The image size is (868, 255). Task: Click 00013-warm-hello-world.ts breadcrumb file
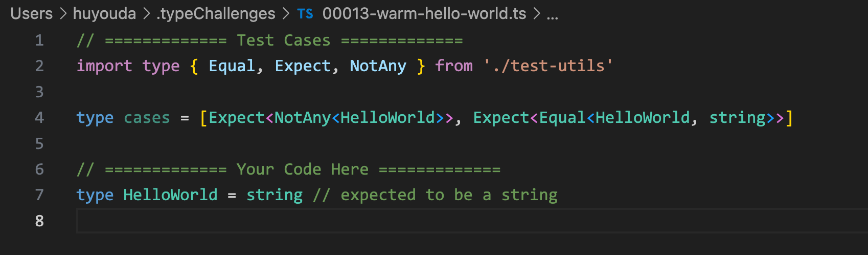[x=424, y=13]
